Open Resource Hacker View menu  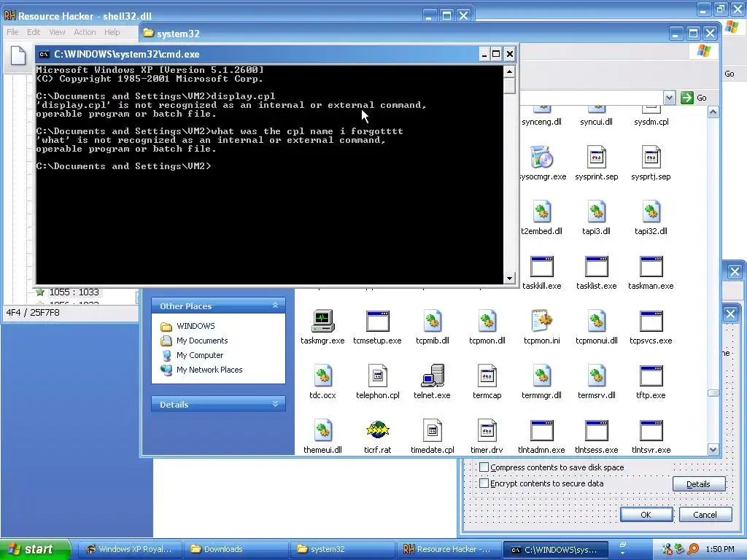point(57,32)
